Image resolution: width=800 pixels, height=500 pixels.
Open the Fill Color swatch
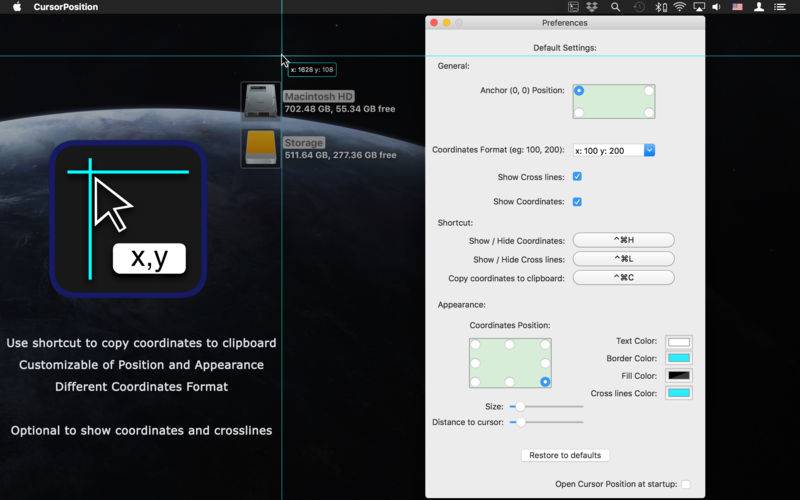pos(679,376)
